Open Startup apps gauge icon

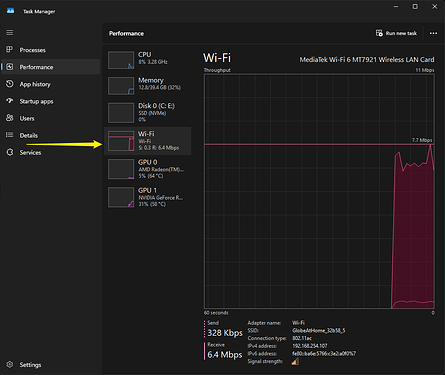click(x=10, y=101)
